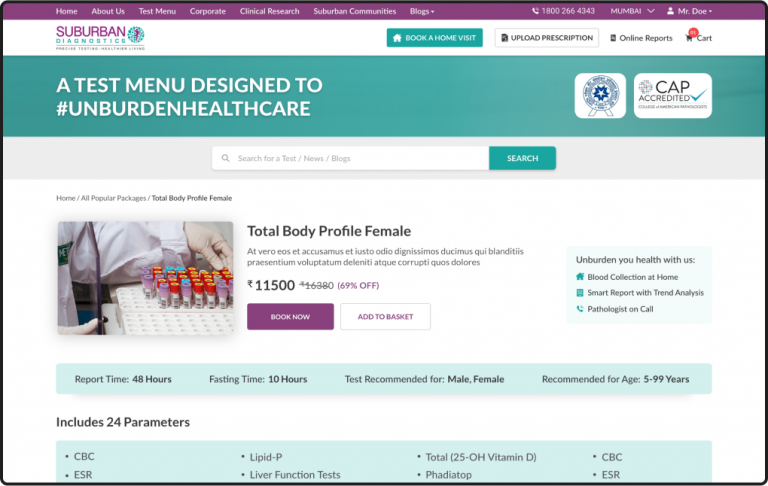
Task: Click the report icon beside Smart Report
Action: [x=580, y=292]
